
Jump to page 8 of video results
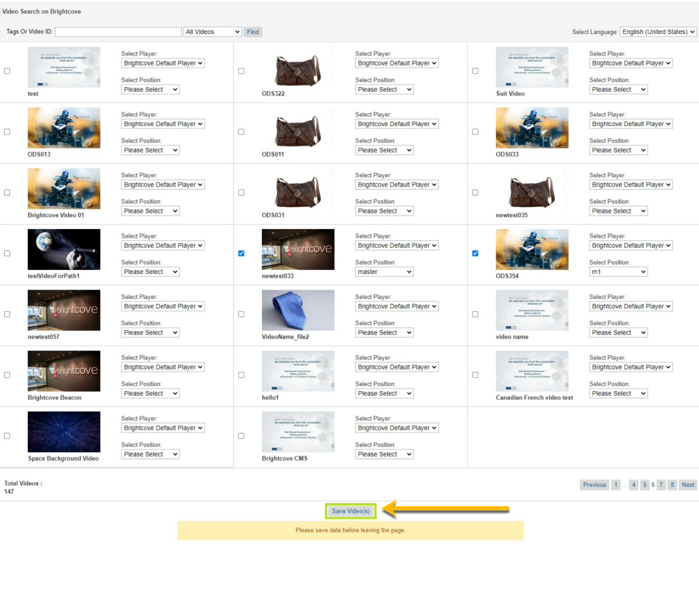pyautogui.click(x=672, y=485)
